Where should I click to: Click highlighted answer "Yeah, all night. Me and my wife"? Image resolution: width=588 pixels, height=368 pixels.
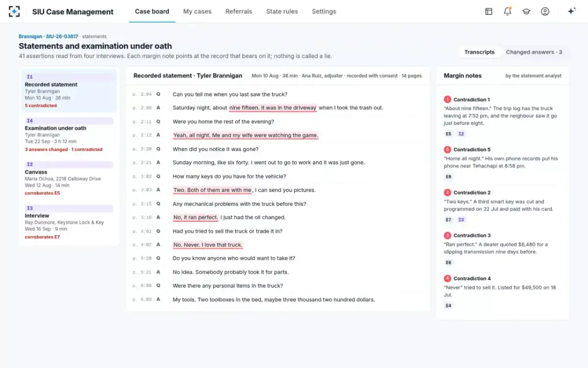[x=245, y=135]
